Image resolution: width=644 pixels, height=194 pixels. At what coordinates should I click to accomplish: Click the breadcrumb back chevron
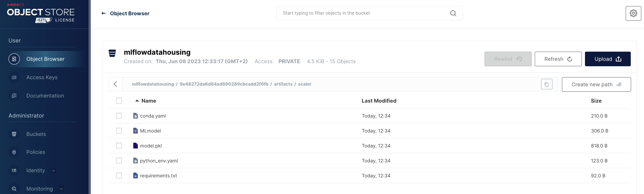[x=115, y=84]
